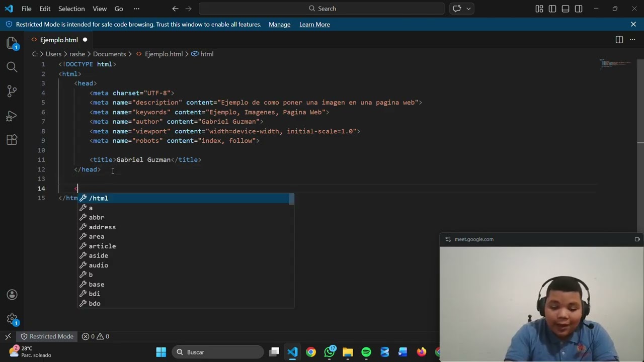The width and height of the screenshot is (644, 362).
Task: Open File Explorer from the taskbar
Action: click(348, 352)
